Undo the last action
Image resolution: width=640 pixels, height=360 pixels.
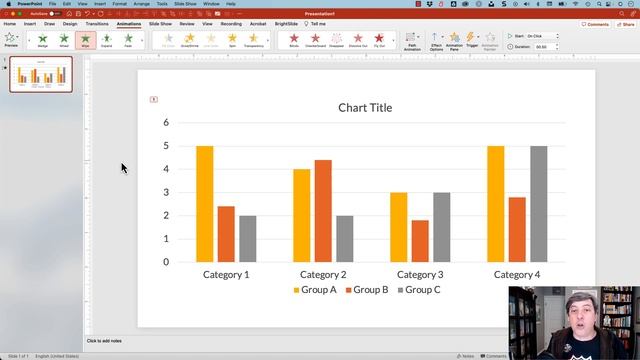[87, 13]
